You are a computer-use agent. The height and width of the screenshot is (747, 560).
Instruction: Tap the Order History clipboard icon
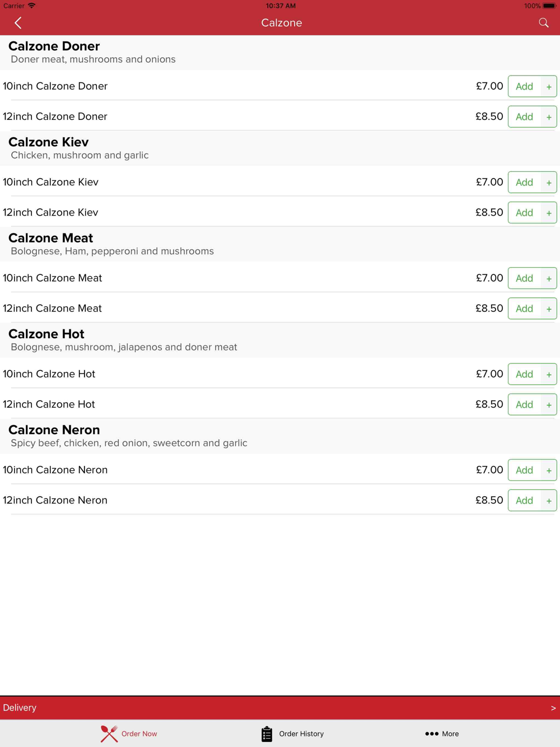click(267, 734)
